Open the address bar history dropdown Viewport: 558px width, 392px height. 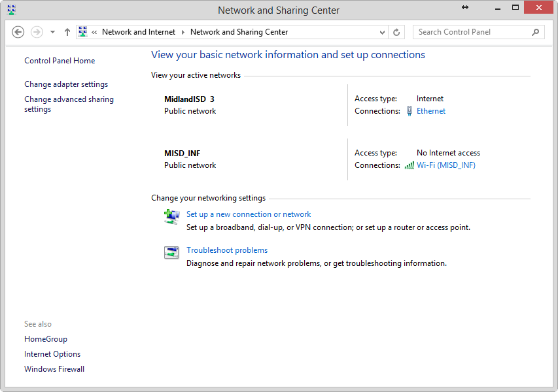pos(382,33)
